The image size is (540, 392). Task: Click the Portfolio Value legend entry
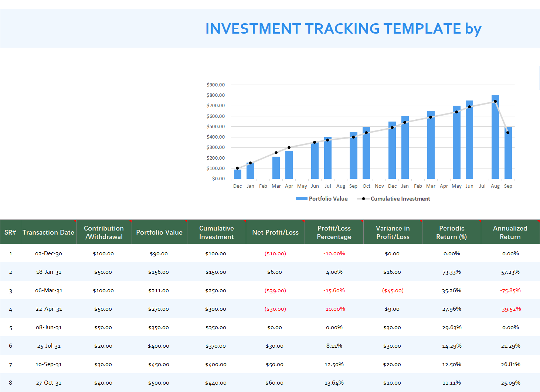(x=322, y=199)
